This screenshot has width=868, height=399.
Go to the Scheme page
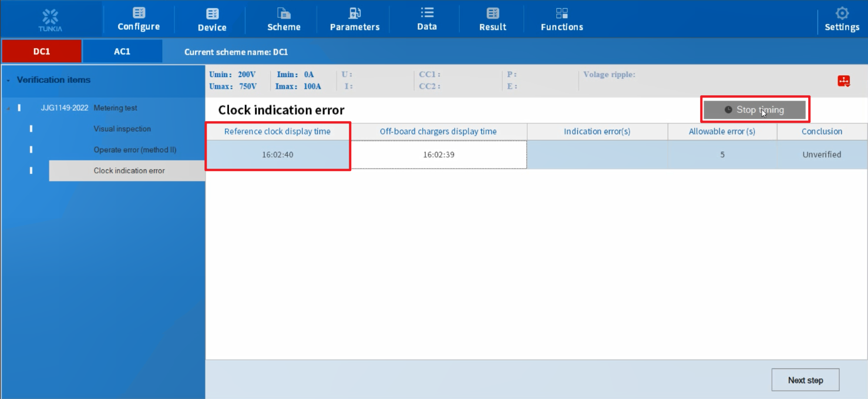coord(284,19)
